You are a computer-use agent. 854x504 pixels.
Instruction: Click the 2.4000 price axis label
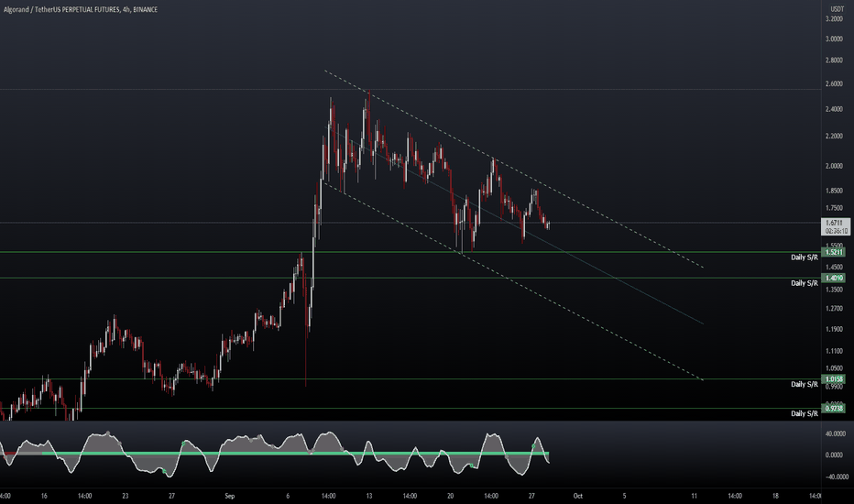click(834, 110)
